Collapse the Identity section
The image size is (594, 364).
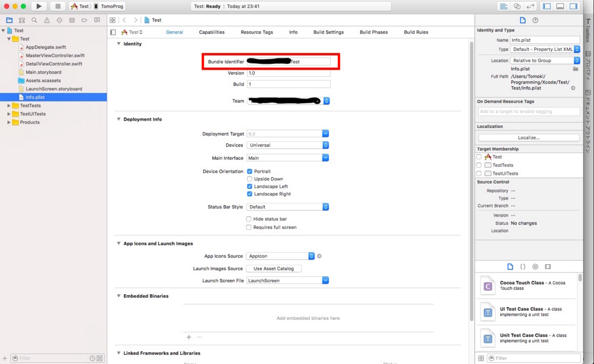point(118,43)
